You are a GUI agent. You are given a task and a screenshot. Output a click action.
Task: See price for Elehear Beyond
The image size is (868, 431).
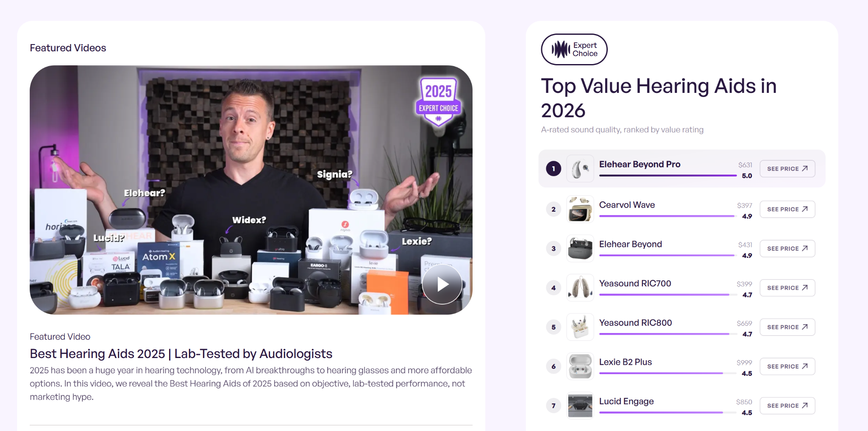(787, 249)
